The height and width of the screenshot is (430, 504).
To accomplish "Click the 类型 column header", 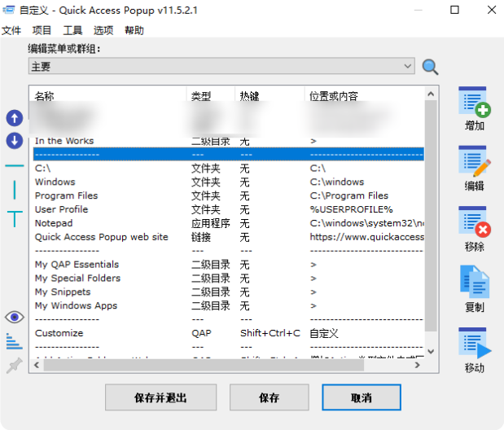I will click(211, 96).
